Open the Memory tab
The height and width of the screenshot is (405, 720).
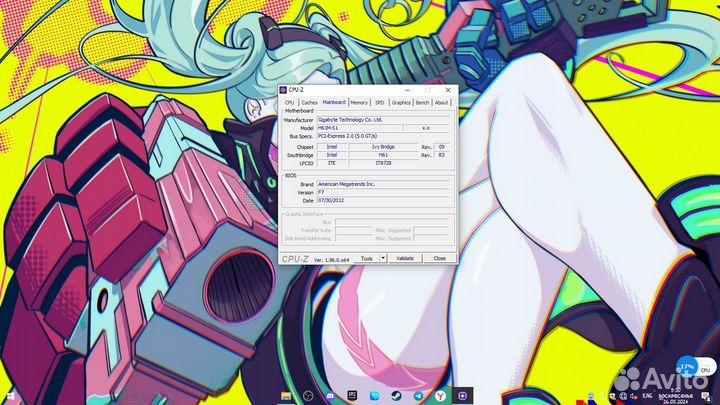[359, 102]
